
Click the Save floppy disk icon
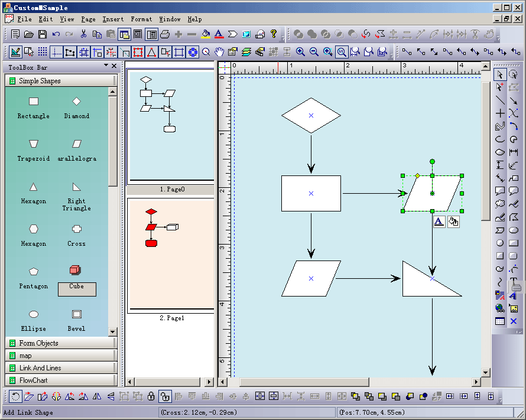coord(43,34)
